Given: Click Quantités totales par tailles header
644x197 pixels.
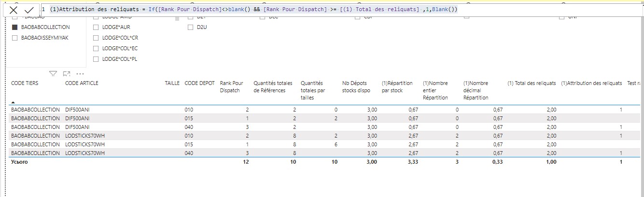Looking at the screenshot, I should 313,90.
